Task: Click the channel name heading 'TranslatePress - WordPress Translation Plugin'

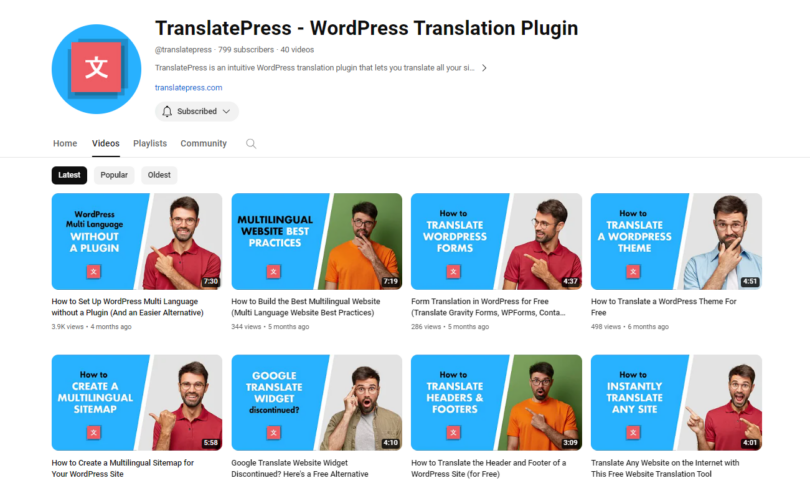Action: [366, 28]
